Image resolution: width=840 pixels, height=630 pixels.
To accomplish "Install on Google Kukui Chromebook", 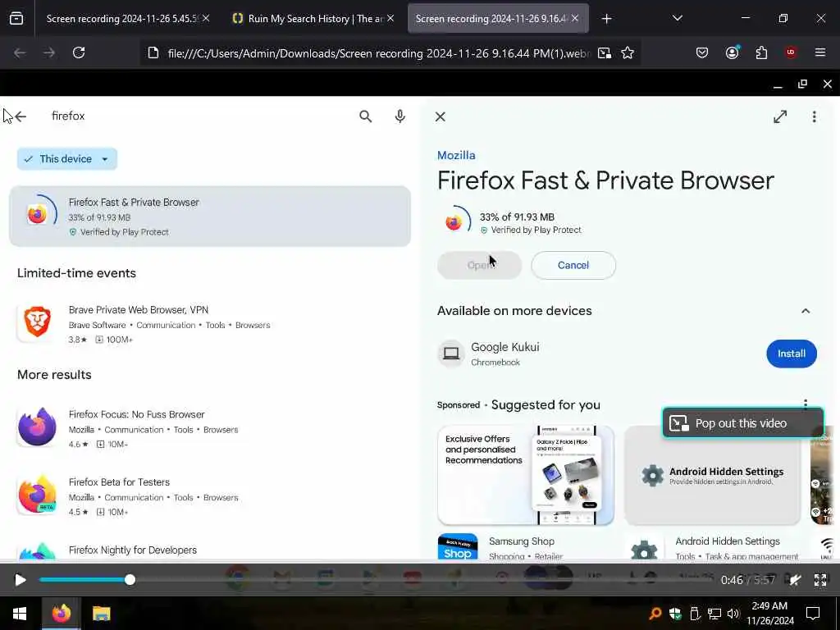I will click(792, 354).
